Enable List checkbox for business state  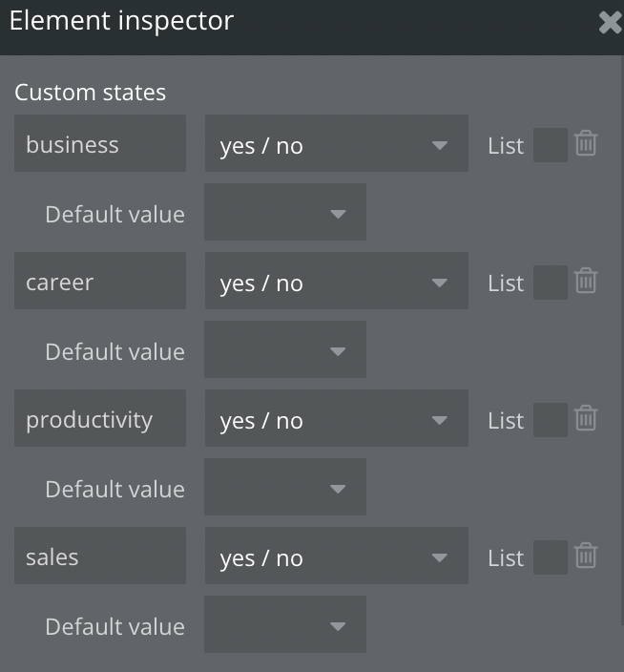click(x=550, y=145)
